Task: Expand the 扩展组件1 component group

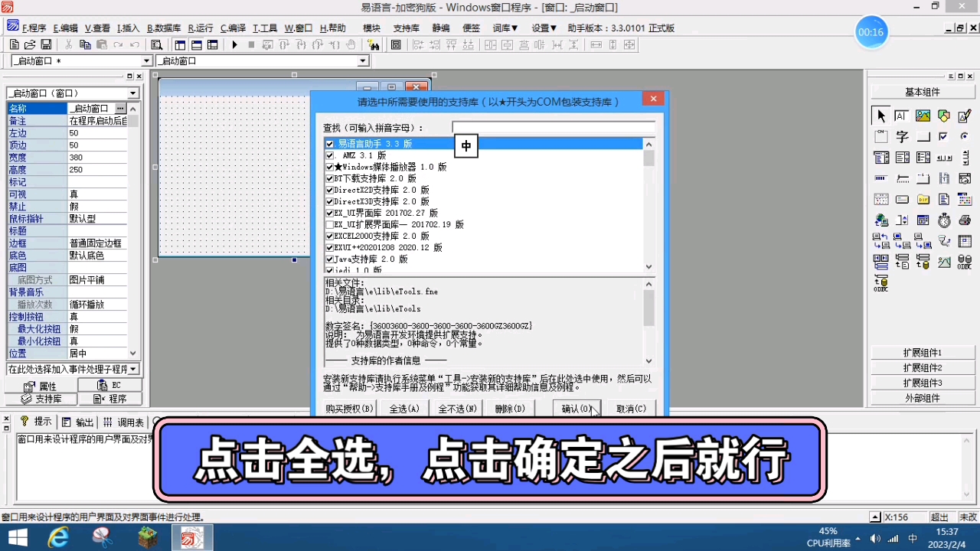Action: (x=922, y=353)
